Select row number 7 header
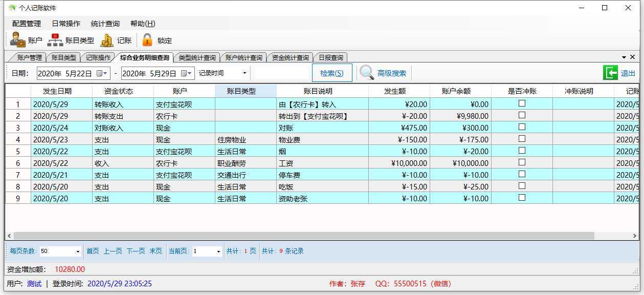 pos(18,175)
